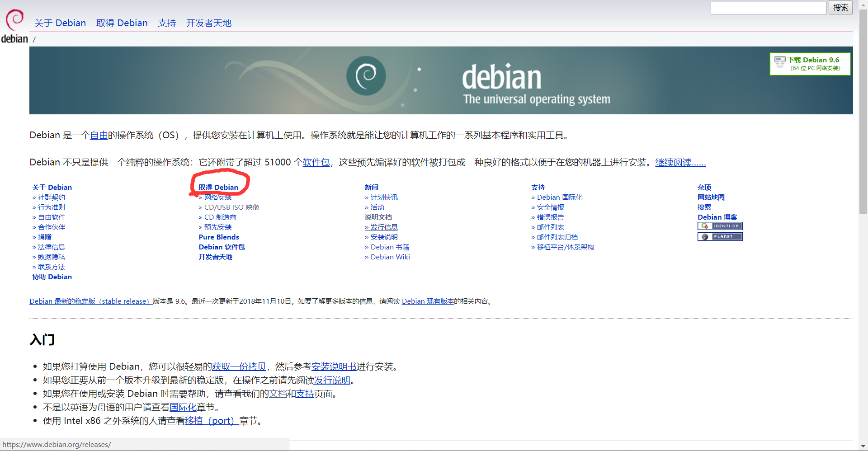Open the 新闻 column heading link
The height and width of the screenshot is (451, 868).
(x=372, y=187)
